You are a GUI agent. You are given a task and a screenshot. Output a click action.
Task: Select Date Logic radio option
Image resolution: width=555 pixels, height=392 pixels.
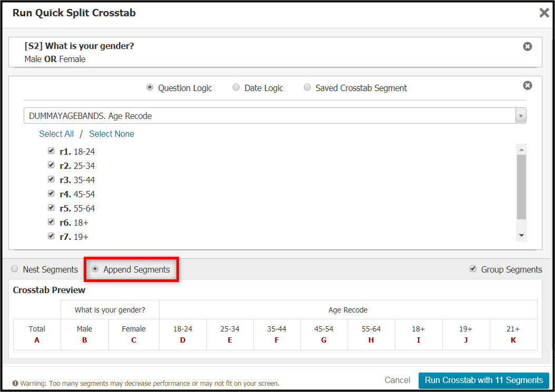pos(236,87)
